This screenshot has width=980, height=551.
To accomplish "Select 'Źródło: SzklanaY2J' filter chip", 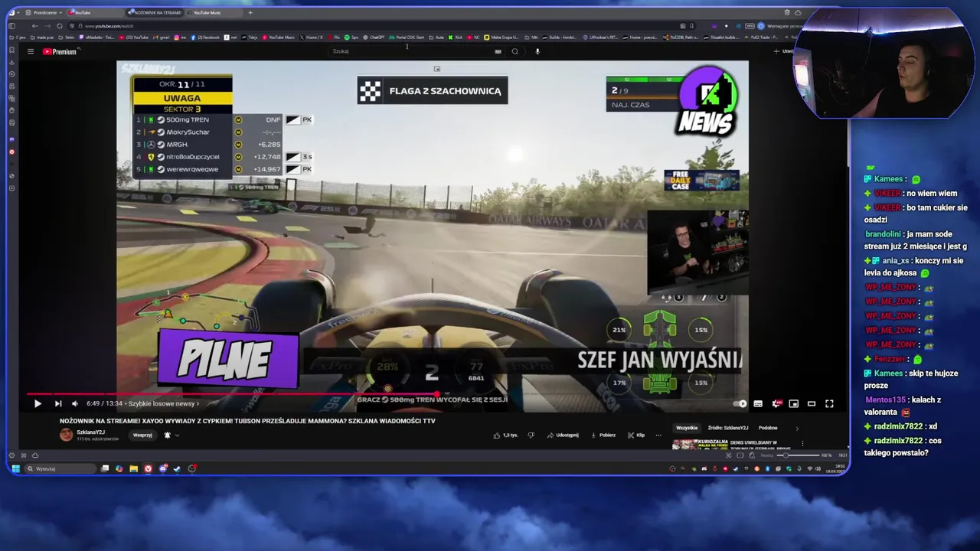I will coord(728,428).
